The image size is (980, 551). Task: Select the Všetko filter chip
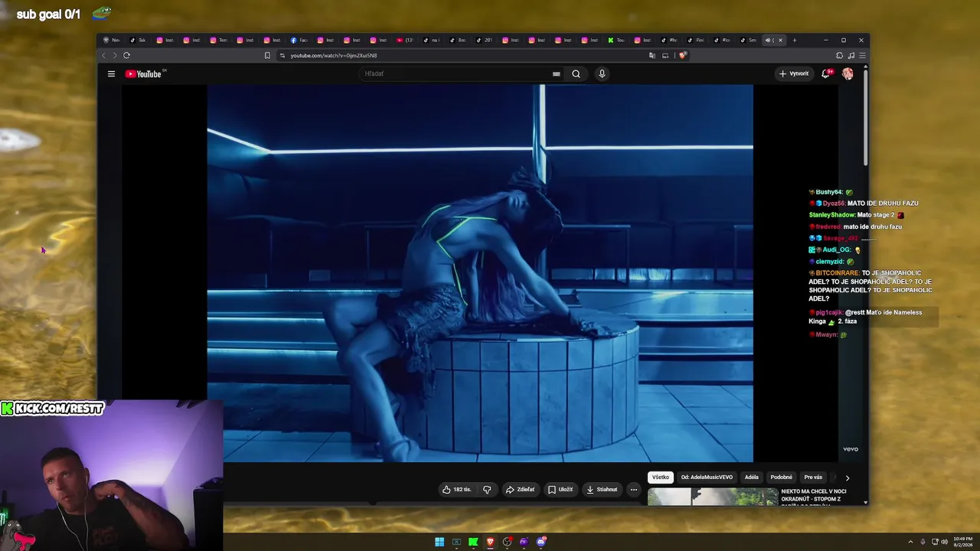[x=661, y=478]
